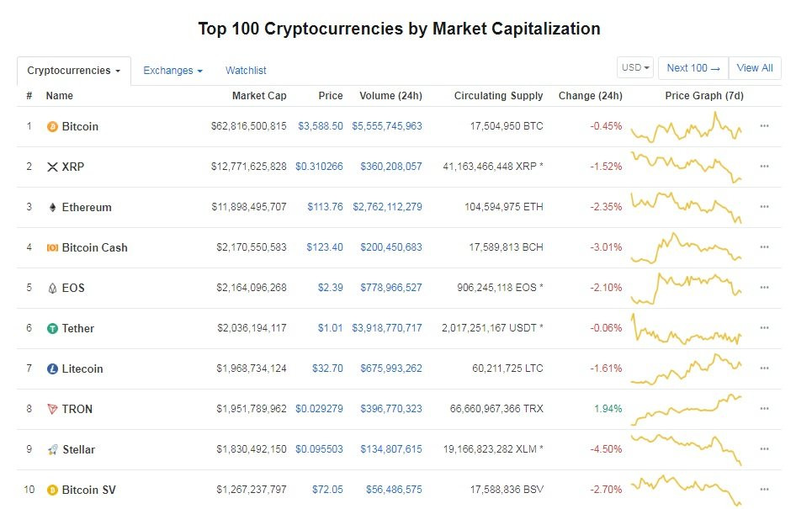This screenshot has width=812, height=509.
Task: Open the EOS name link
Action: click(73, 289)
